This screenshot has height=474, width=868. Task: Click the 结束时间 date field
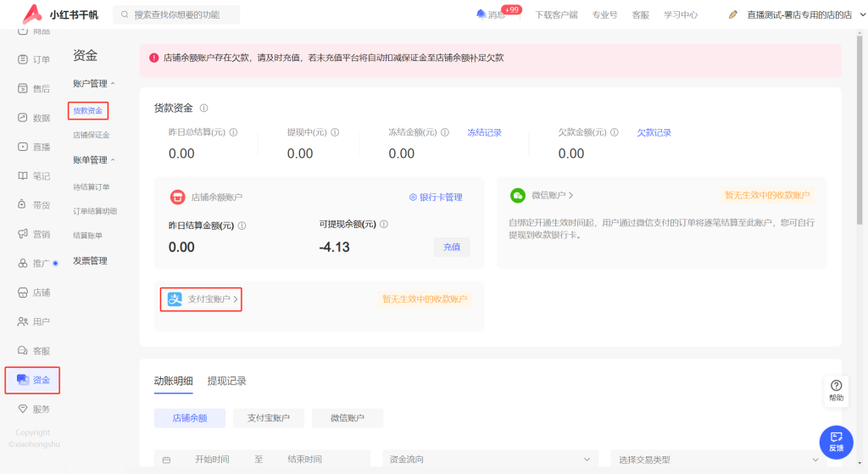coord(304,459)
